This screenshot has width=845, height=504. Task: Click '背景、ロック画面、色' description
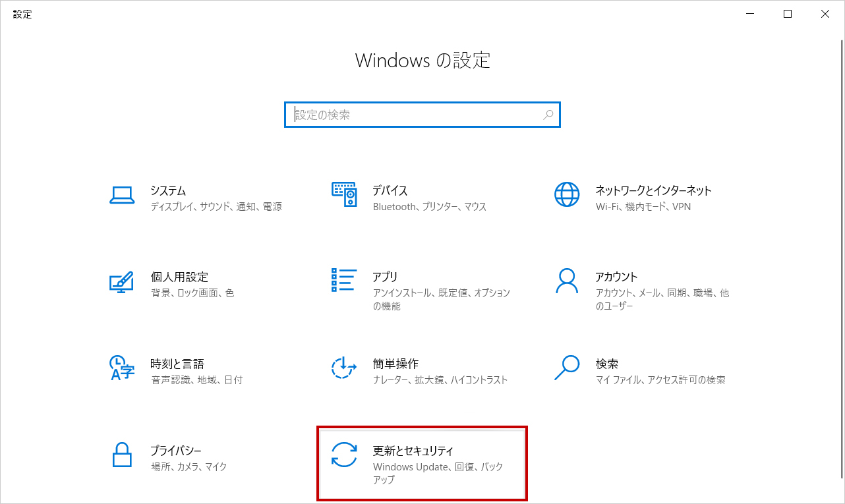coord(192,293)
